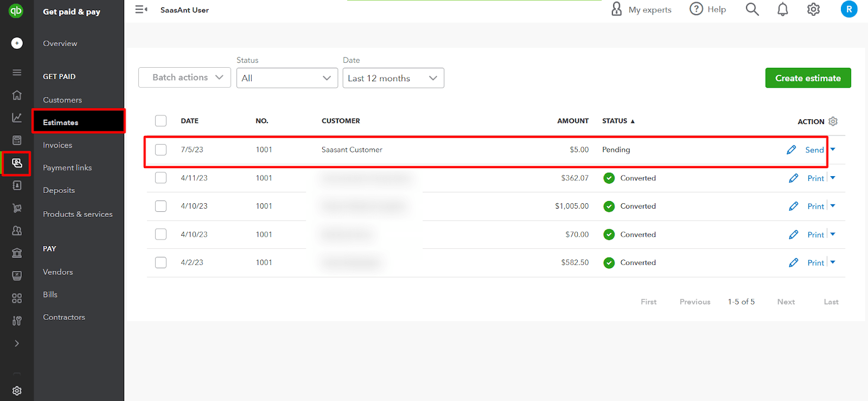Sort by the DATE column header
The height and width of the screenshot is (401, 868).
(x=189, y=121)
